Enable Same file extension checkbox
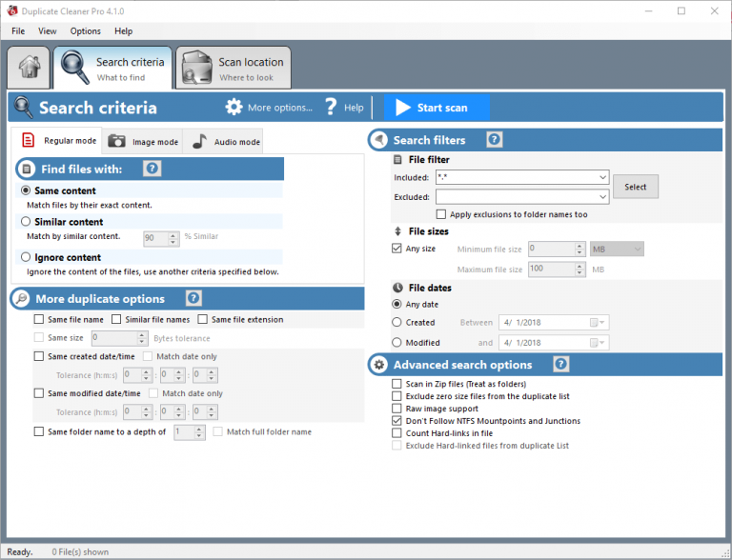This screenshot has width=732, height=560. (203, 319)
